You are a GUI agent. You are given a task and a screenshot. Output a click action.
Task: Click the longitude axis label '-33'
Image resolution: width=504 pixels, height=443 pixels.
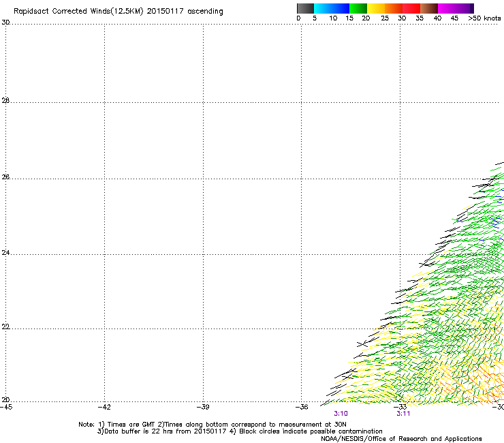400,407
